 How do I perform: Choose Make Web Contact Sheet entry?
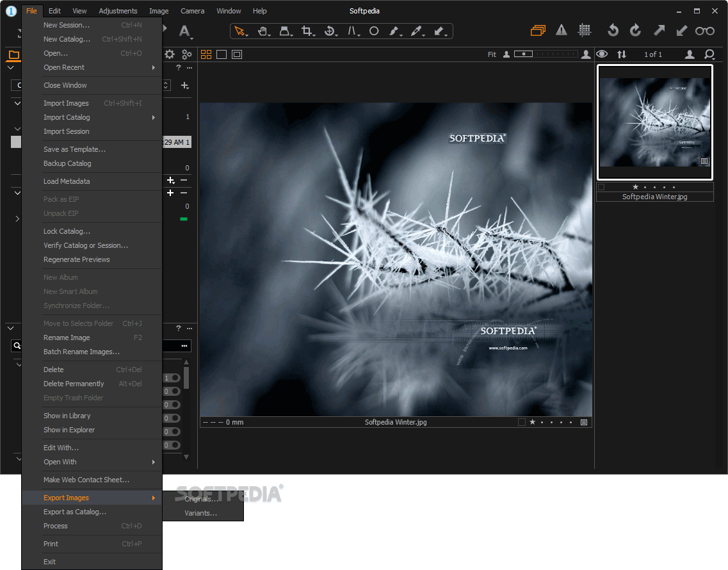92,480
